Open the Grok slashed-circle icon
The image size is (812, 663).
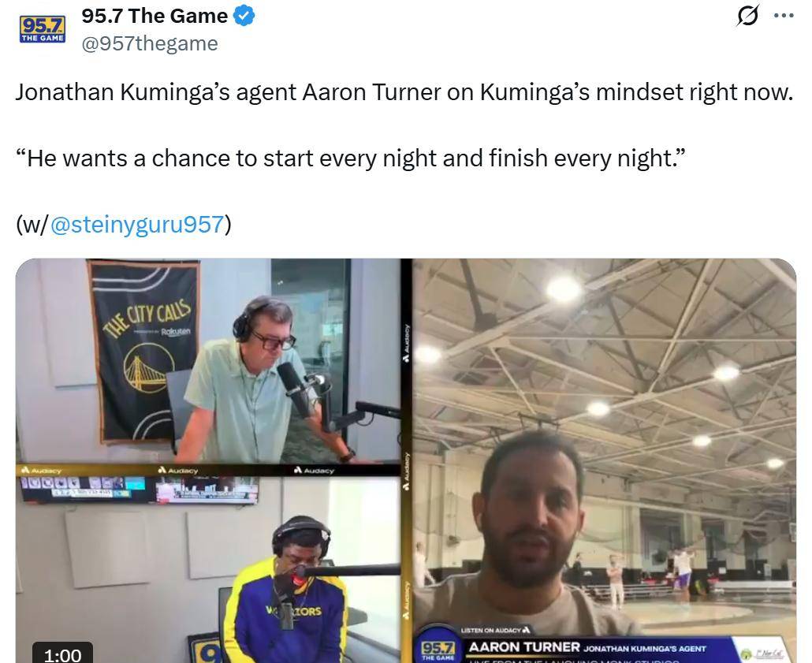coord(748,16)
